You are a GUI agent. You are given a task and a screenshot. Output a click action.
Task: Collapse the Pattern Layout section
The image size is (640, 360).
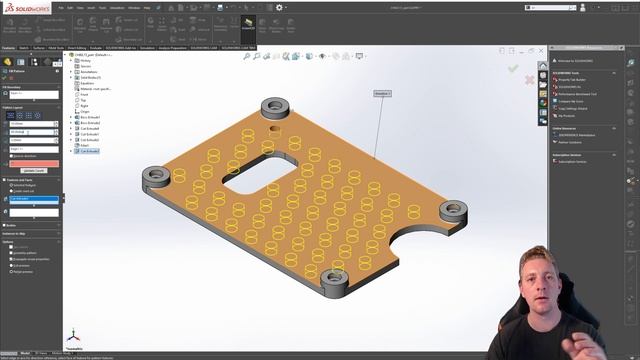[x=58, y=107]
